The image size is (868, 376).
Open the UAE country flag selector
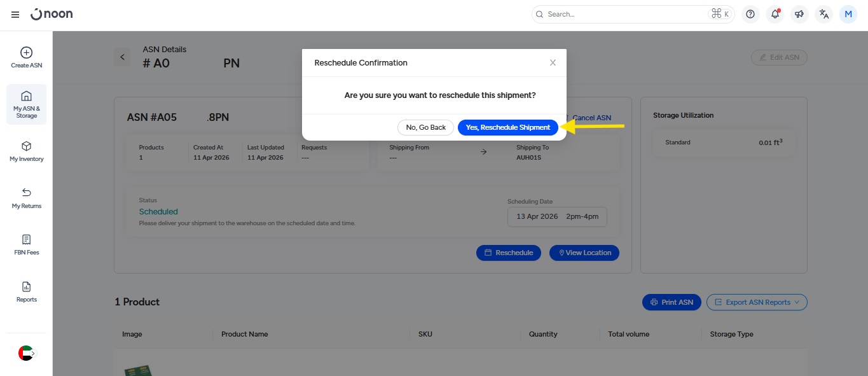pyautogui.click(x=26, y=353)
